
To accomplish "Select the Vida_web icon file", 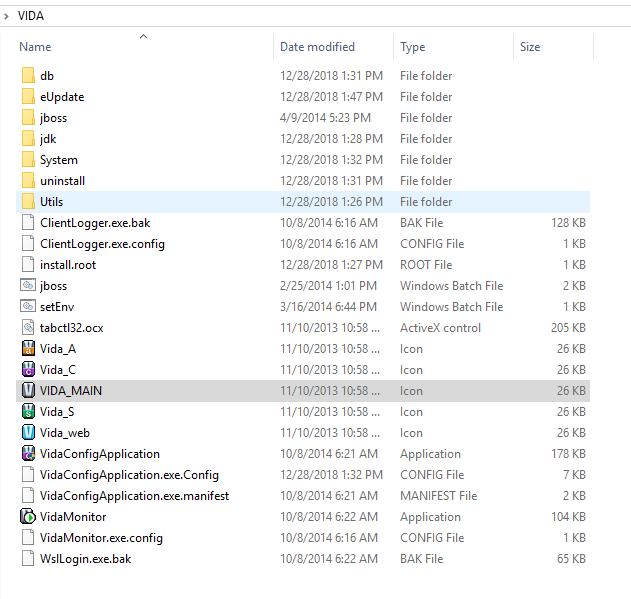I will (64, 433).
